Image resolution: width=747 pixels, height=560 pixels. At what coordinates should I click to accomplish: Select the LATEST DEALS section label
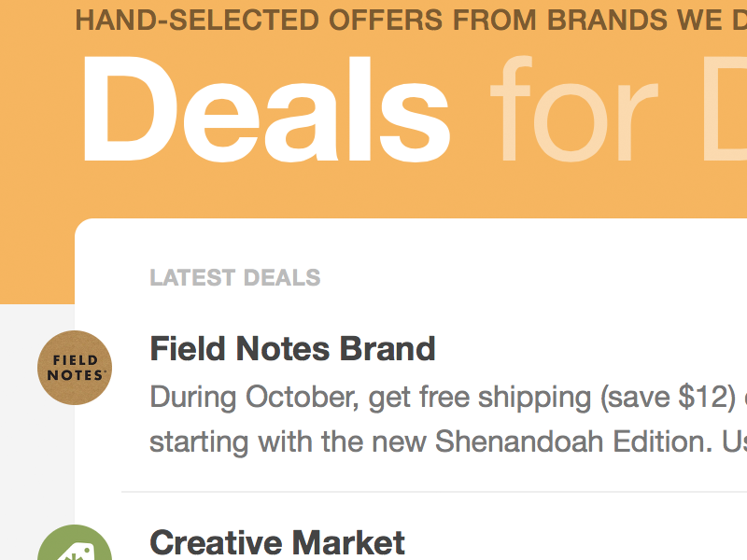pos(234,277)
